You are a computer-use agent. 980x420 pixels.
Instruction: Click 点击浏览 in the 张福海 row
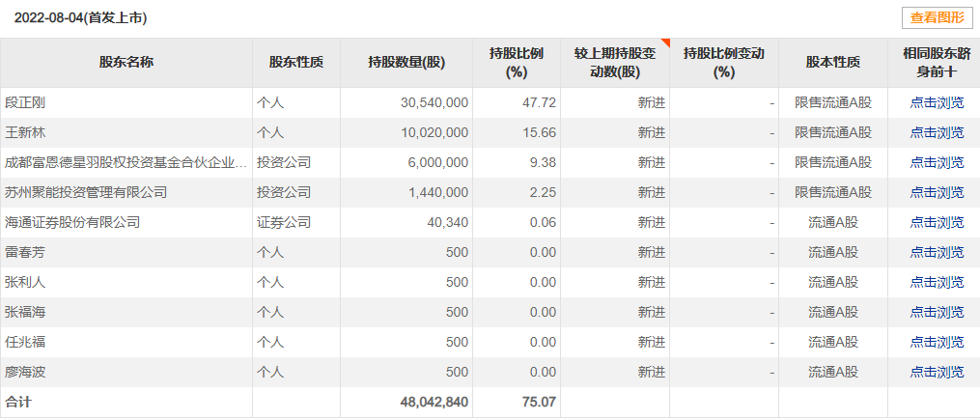tap(937, 312)
